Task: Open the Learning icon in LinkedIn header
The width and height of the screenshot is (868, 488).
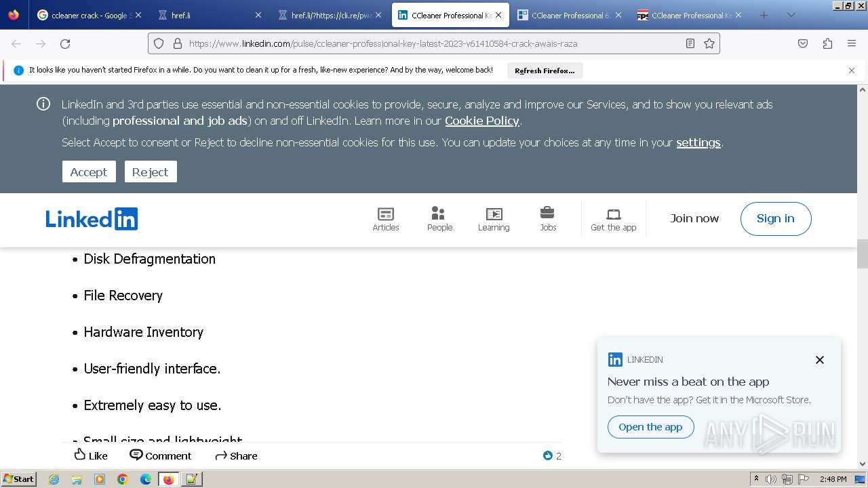Action: click(494, 219)
